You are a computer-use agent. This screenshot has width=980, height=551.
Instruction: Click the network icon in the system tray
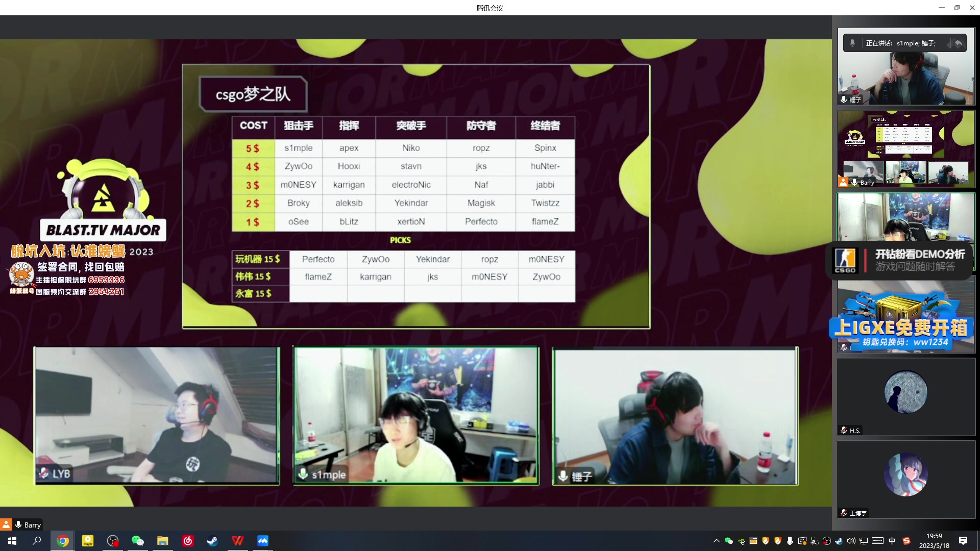[863, 541]
